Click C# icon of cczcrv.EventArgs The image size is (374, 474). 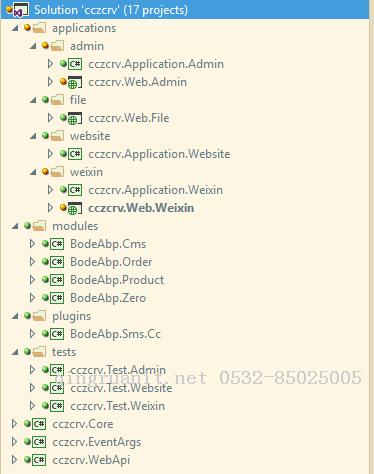[39, 442]
